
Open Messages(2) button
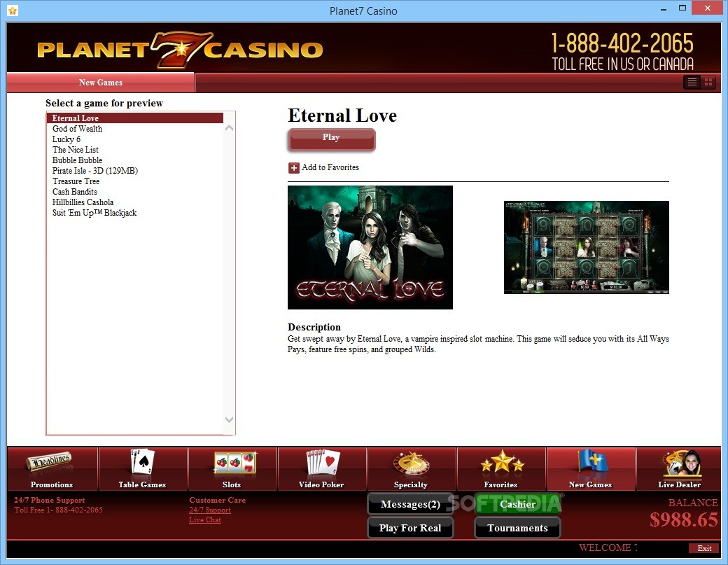[410, 504]
